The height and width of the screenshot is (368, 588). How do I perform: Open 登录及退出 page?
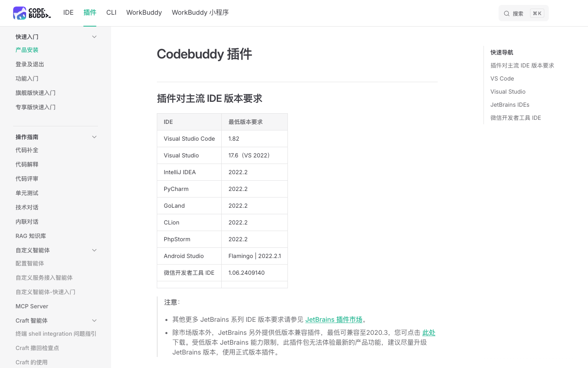30,64
